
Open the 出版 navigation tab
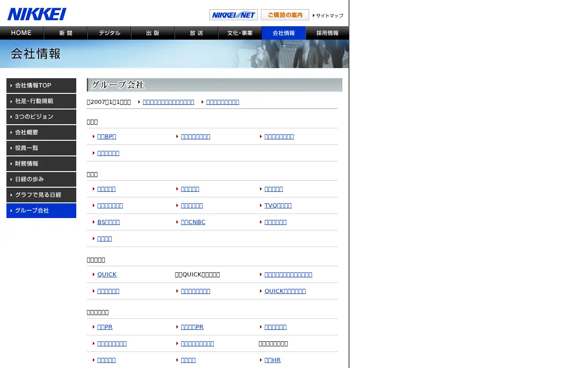pyautogui.click(x=153, y=33)
